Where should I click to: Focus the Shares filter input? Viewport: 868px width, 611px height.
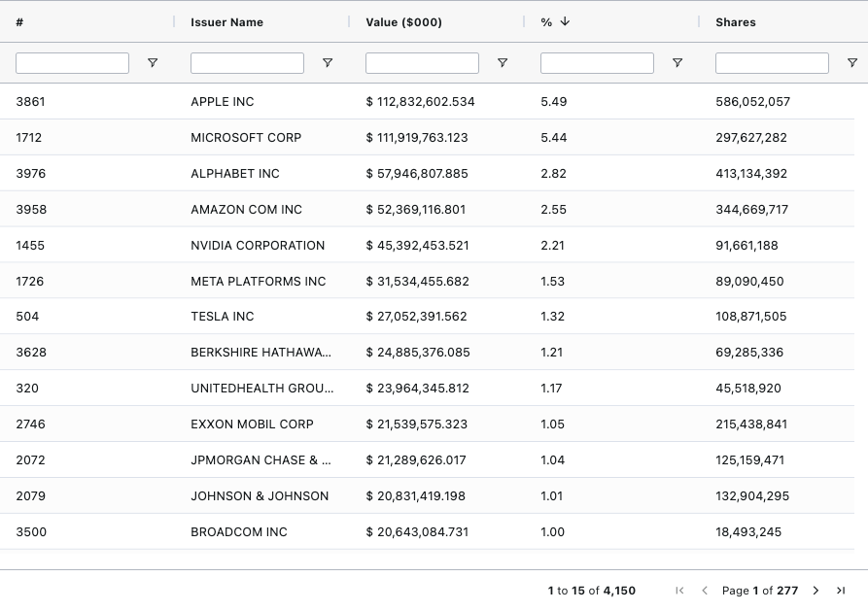(x=772, y=63)
